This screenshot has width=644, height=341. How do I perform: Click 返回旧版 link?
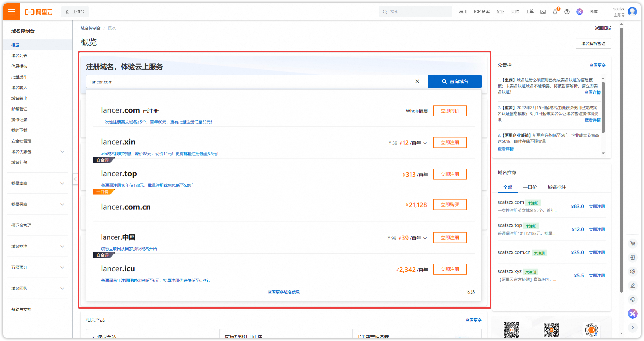pyautogui.click(x=603, y=28)
